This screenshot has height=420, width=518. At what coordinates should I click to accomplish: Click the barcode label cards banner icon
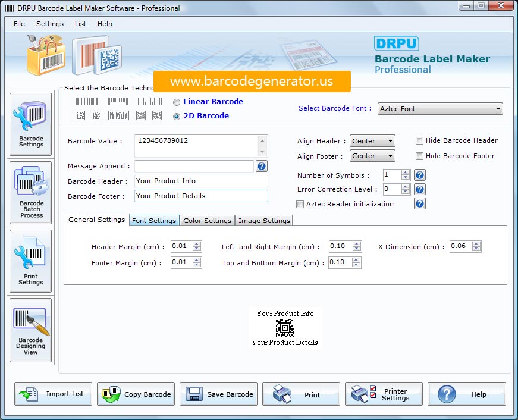click(x=97, y=55)
